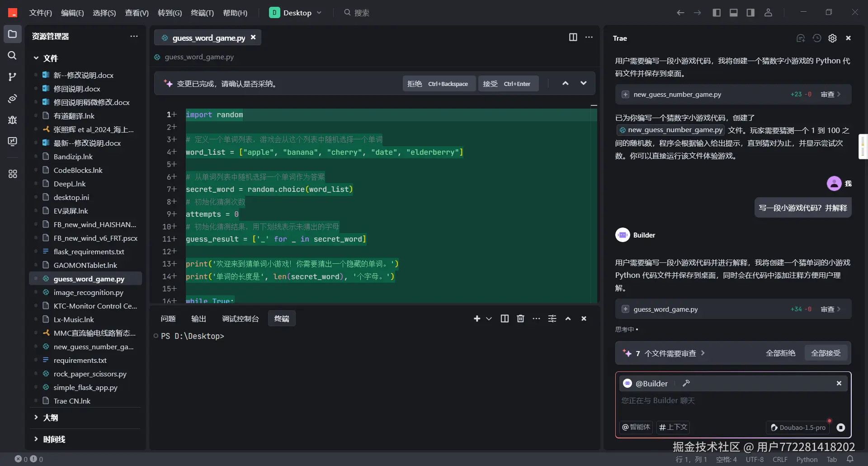Click the Builder chat input field
868x466 pixels.
[732, 401]
